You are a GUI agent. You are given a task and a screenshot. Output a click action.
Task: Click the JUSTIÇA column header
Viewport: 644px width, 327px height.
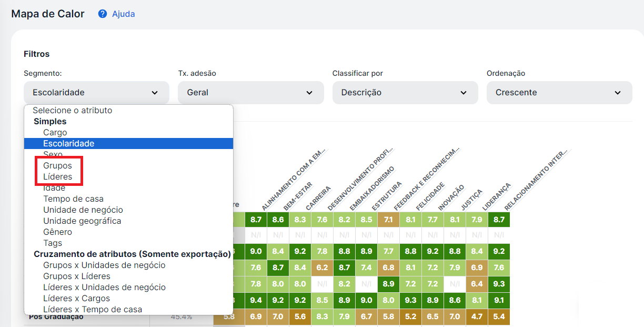pos(471,200)
